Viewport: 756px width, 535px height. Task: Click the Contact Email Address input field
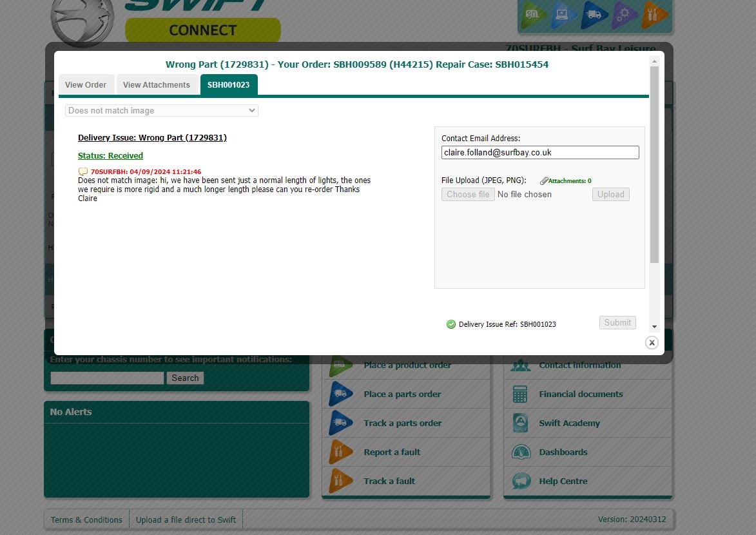(540, 153)
